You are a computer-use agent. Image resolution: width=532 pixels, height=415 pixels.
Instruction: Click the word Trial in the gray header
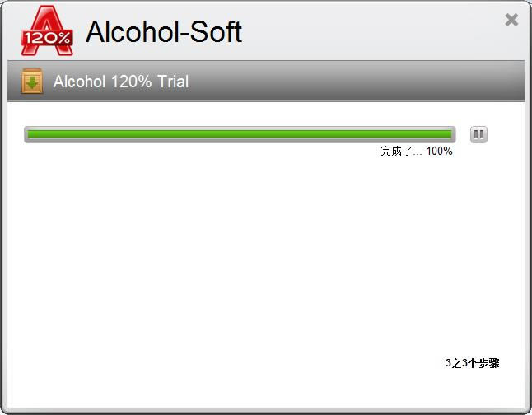coord(173,82)
